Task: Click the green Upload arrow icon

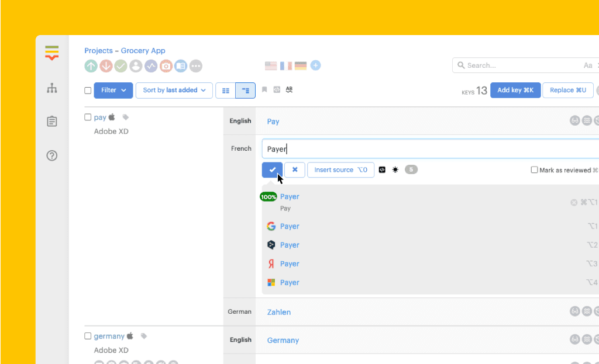Action: [x=91, y=66]
